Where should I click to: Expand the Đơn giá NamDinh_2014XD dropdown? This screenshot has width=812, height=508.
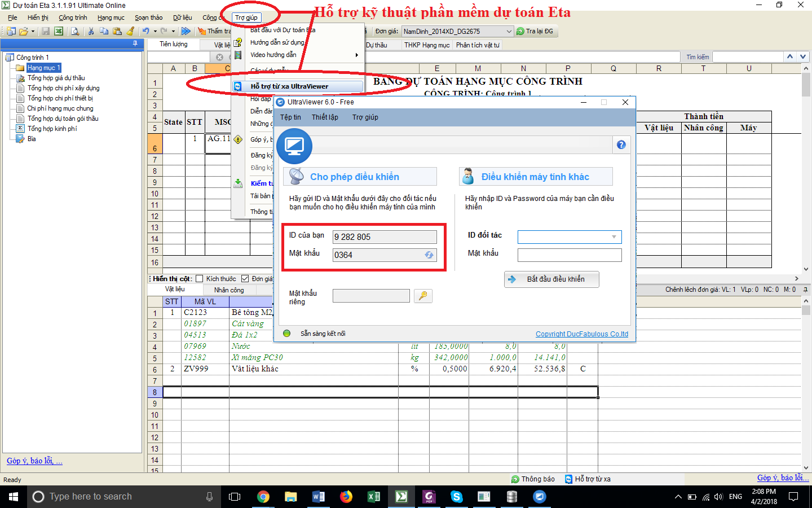tap(509, 32)
